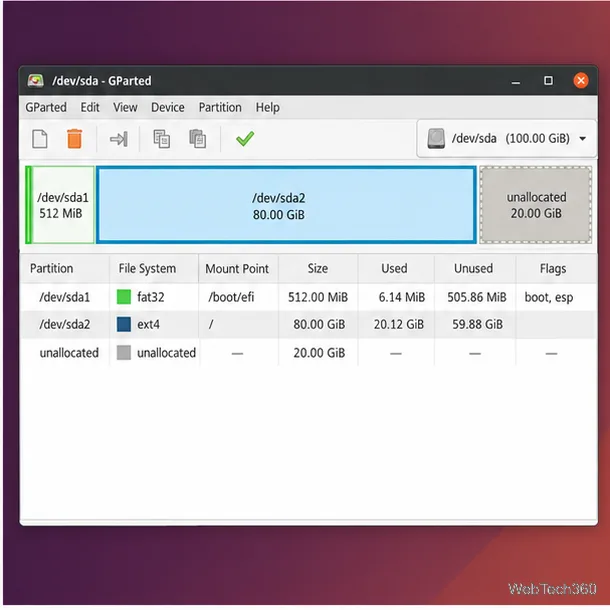Maximize the GParted window

tap(548, 81)
